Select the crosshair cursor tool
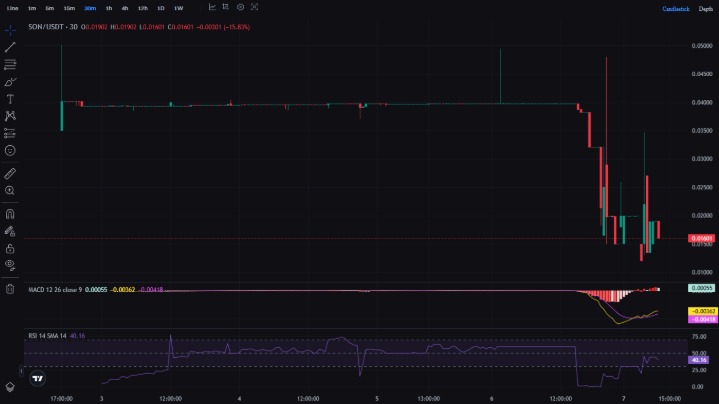Viewport: 719px width, 404px height. (x=10, y=30)
